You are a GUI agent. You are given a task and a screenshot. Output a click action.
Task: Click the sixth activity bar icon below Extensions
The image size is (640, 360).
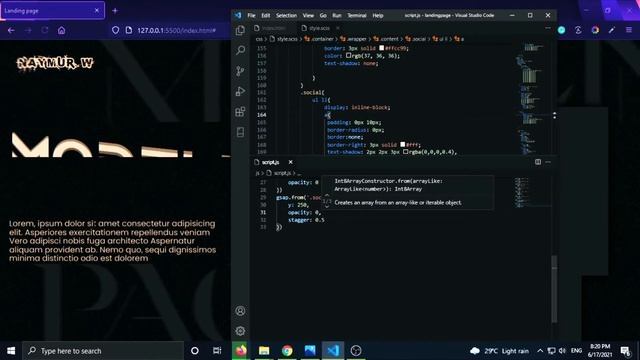point(240,132)
